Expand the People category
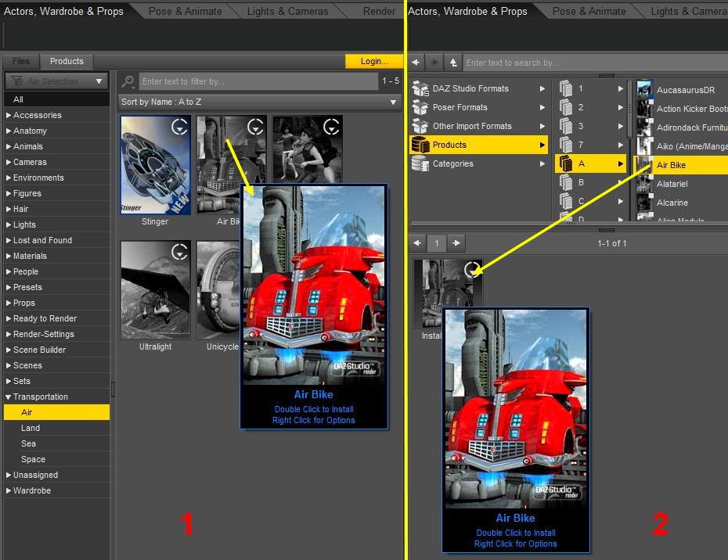The width and height of the screenshot is (728, 560). [x=9, y=271]
